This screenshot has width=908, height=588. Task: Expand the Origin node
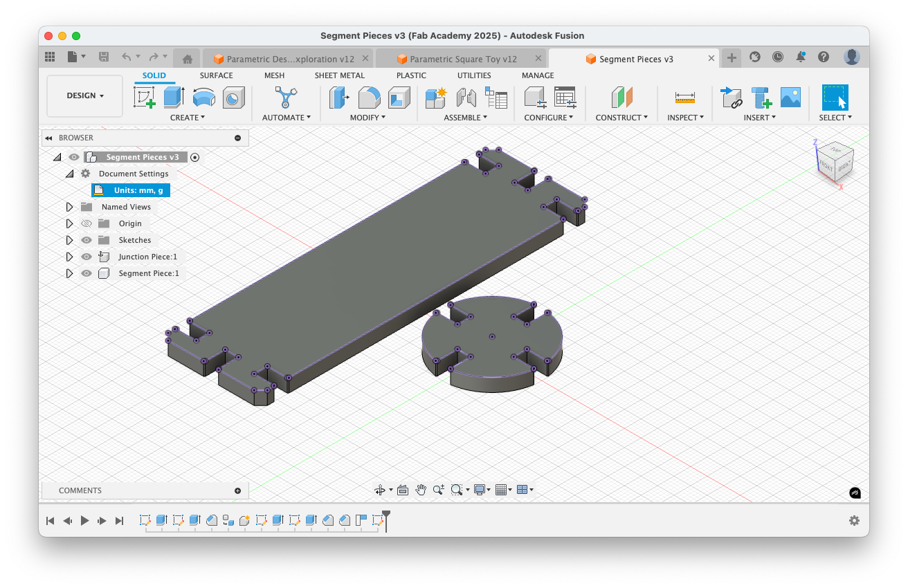click(69, 223)
